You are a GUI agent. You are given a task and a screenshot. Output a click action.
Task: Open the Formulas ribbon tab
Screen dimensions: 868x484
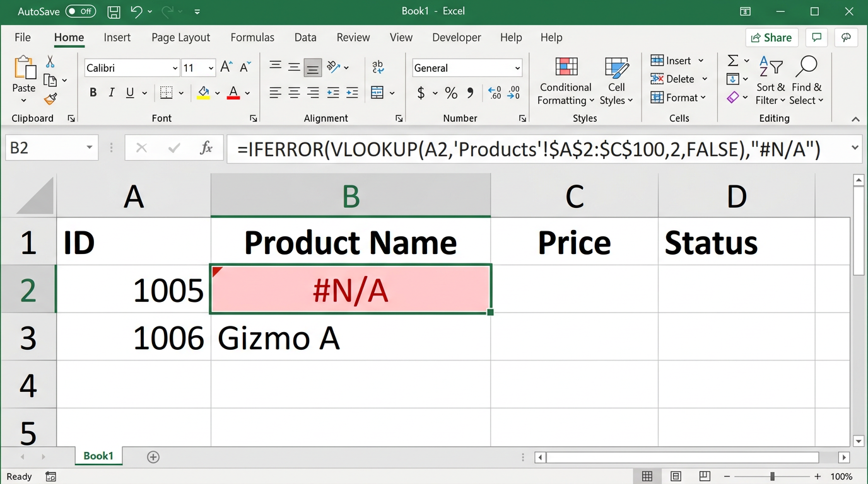(x=252, y=38)
